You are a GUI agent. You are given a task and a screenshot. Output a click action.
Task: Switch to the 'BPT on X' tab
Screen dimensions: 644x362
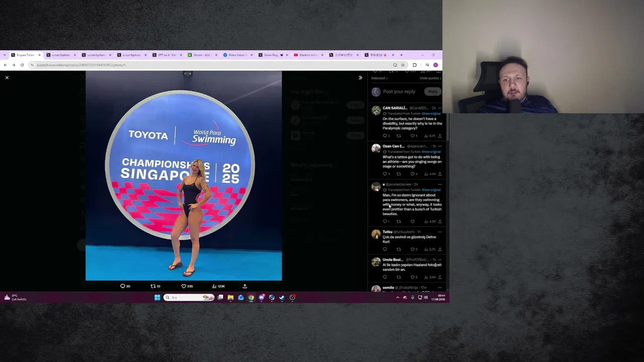(x=167, y=55)
